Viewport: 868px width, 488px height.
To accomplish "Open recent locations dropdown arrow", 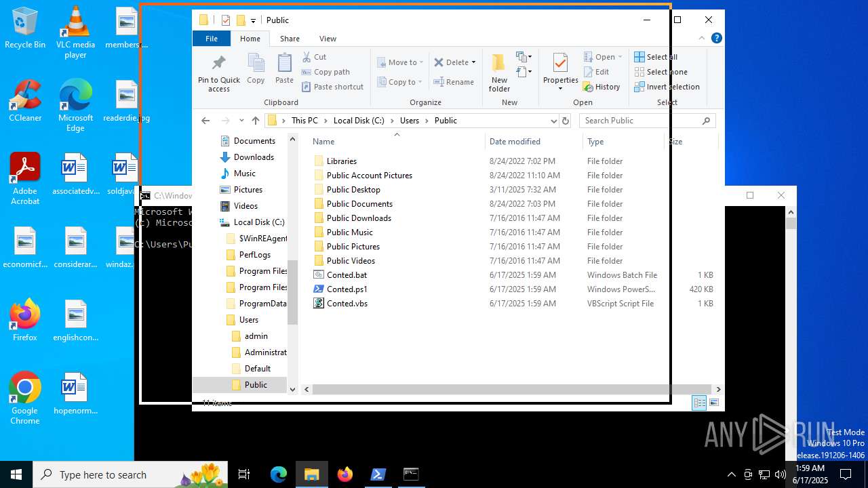I will (241, 121).
